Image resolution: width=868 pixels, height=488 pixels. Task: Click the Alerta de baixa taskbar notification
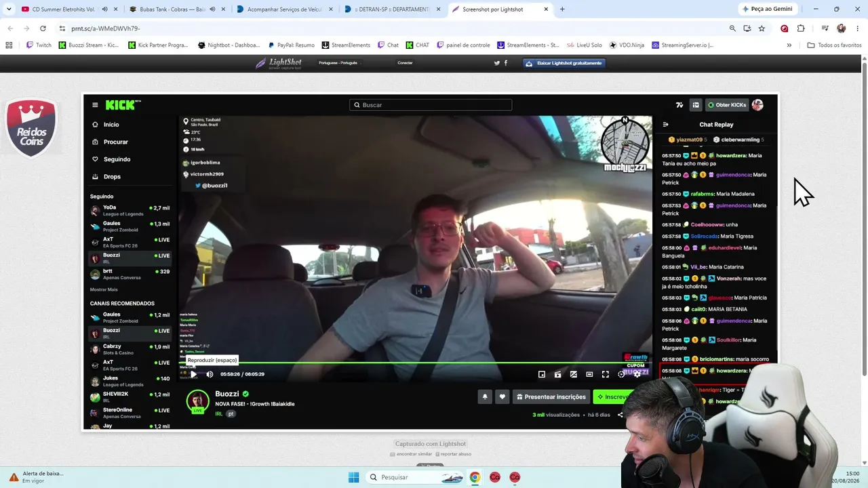pos(35,477)
